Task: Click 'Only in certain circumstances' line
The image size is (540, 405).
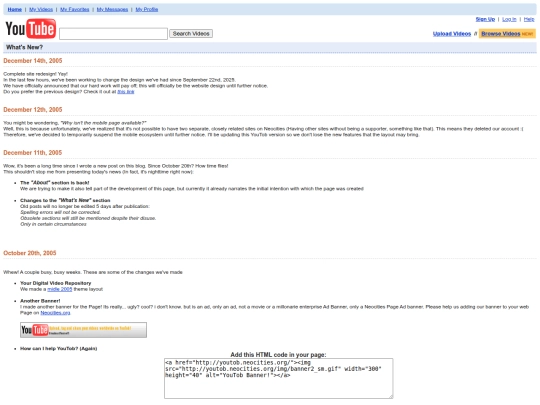Action: (53, 224)
